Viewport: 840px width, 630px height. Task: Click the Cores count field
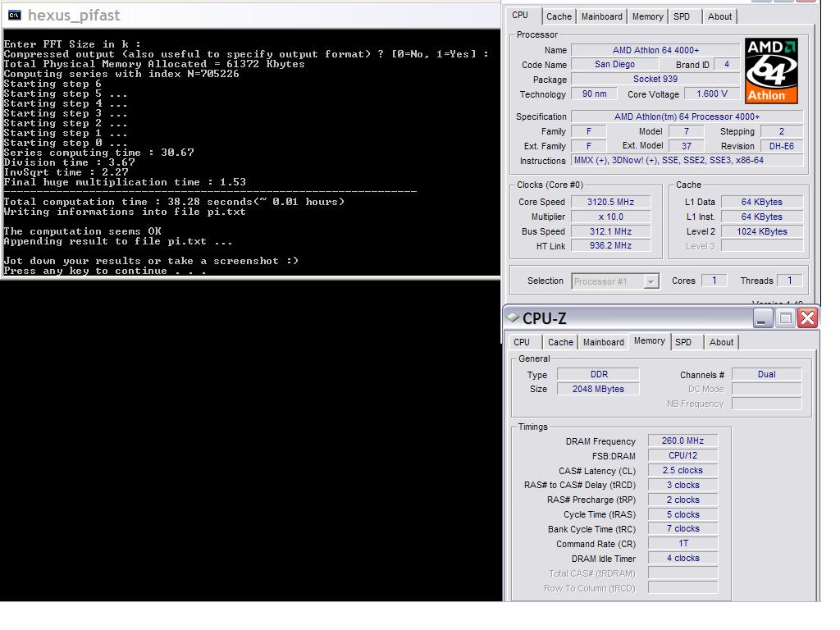714,281
